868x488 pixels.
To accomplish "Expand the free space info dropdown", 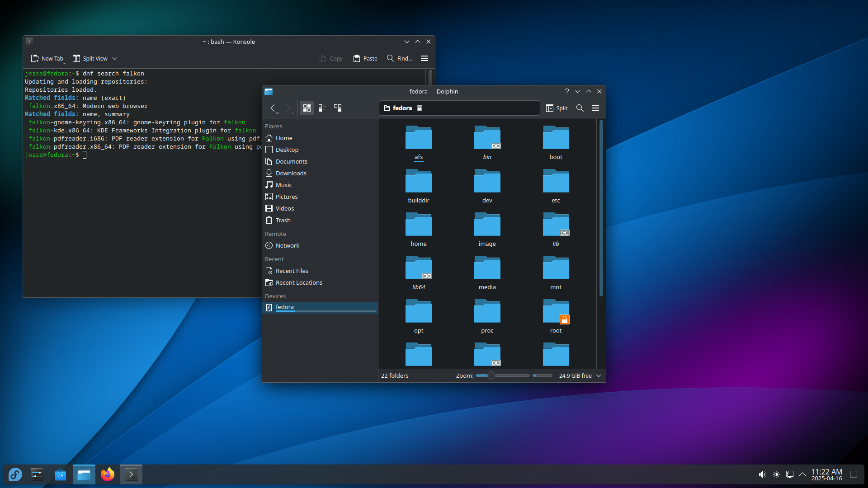I will tap(599, 376).
